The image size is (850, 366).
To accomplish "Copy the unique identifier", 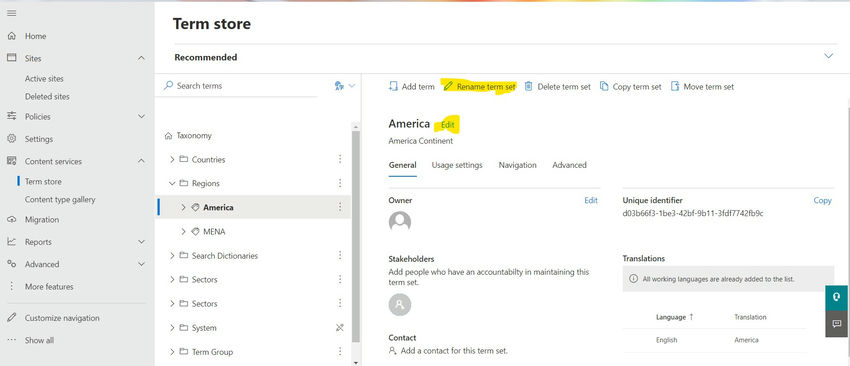I will [x=822, y=200].
